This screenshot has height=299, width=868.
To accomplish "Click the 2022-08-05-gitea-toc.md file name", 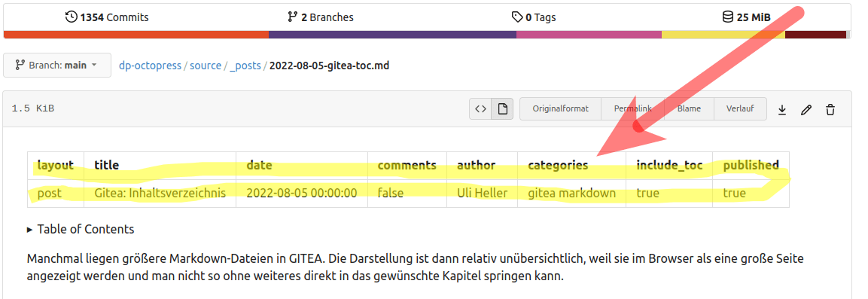I will pyautogui.click(x=329, y=66).
